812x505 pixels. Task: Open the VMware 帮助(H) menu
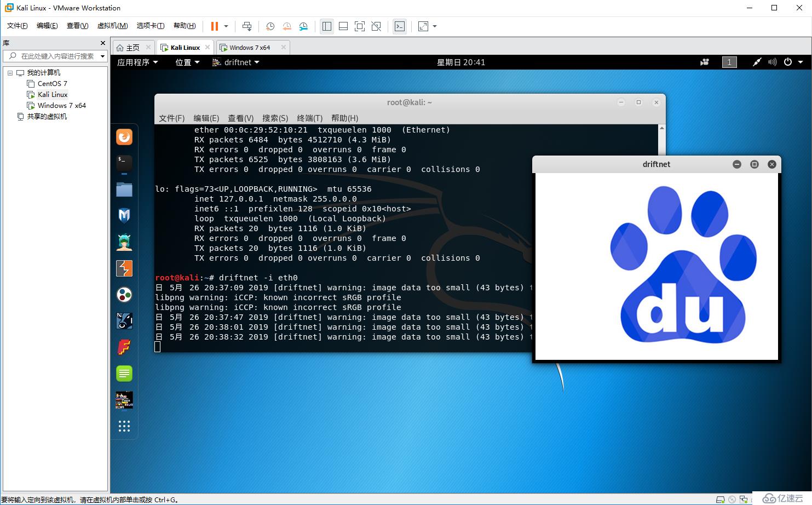pos(185,26)
